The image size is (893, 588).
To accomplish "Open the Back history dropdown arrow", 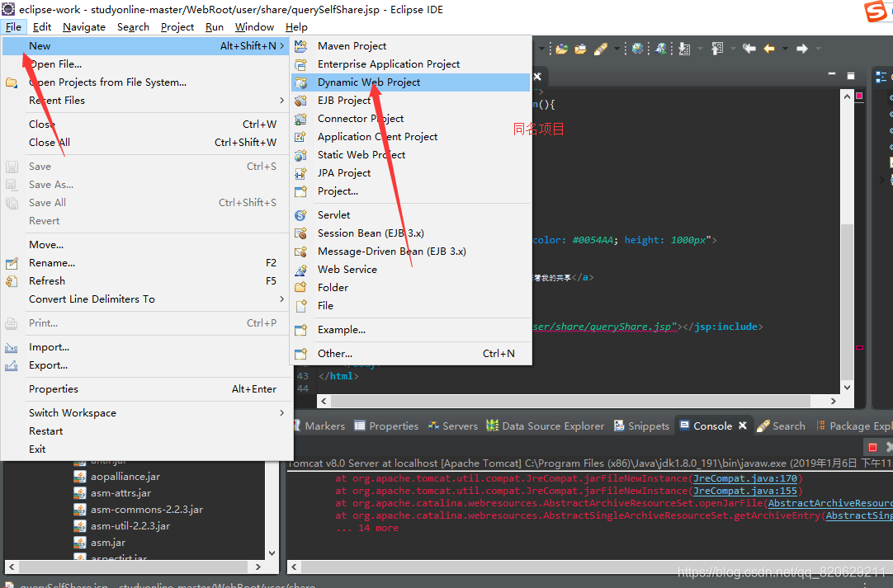I will [x=785, y=49].
